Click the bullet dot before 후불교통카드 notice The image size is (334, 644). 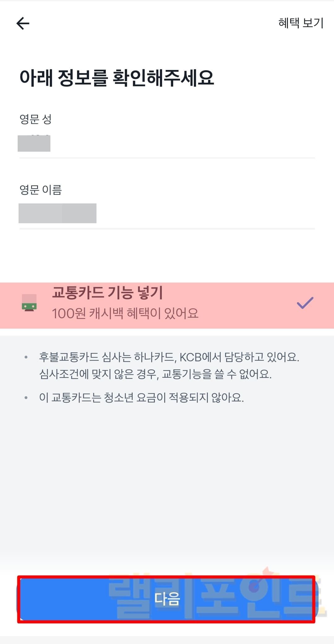(x=26, y=358)
